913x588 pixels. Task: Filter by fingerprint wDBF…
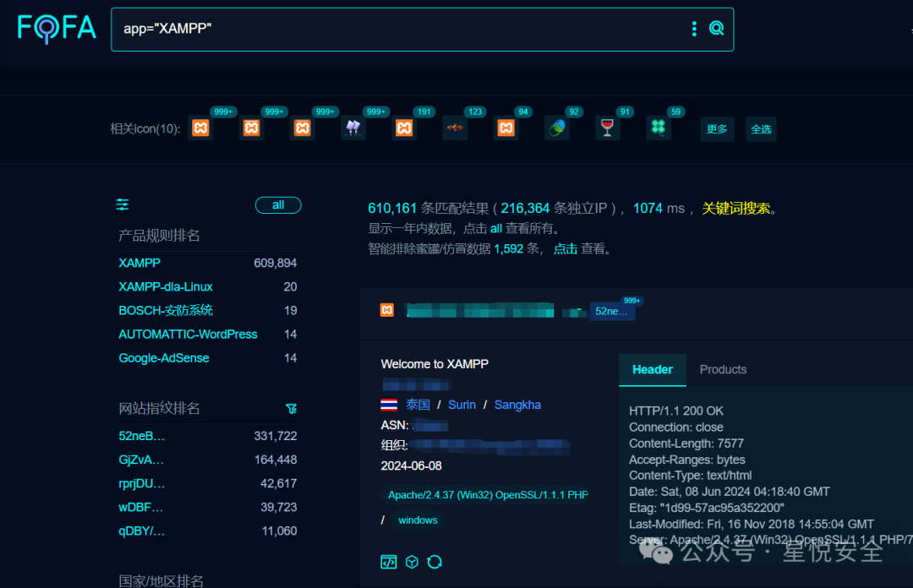pyautogui.click(x=141, y=508)
